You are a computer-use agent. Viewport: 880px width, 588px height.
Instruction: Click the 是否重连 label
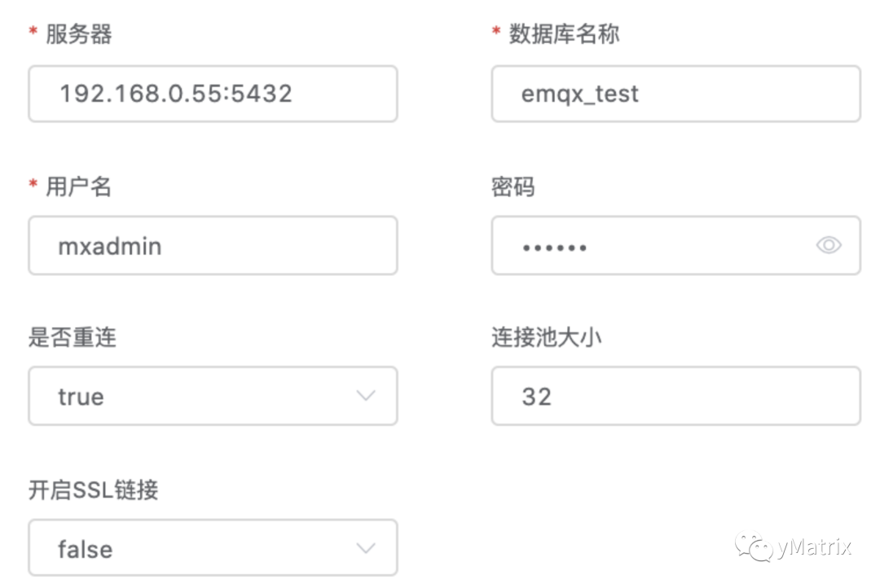point(73,337)
